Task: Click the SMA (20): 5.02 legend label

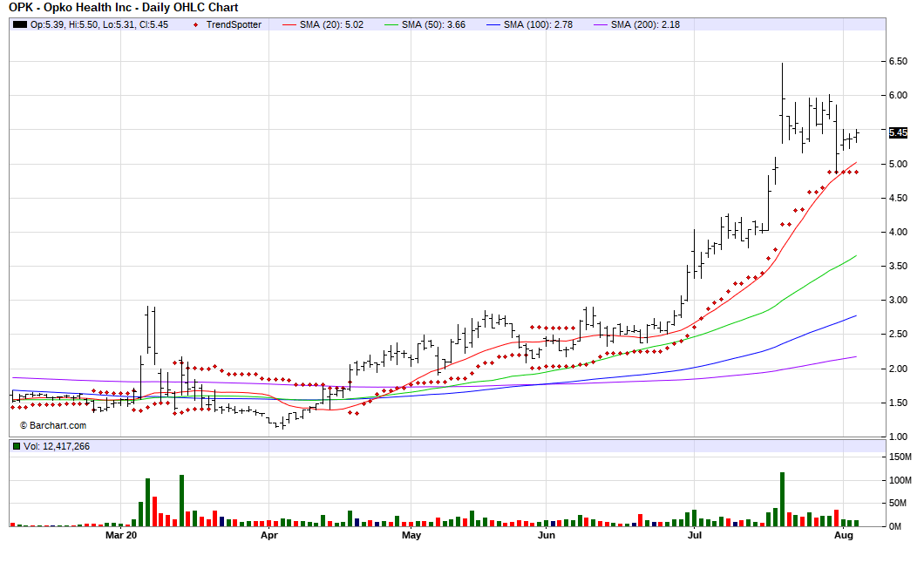Action: pos(332,24)
